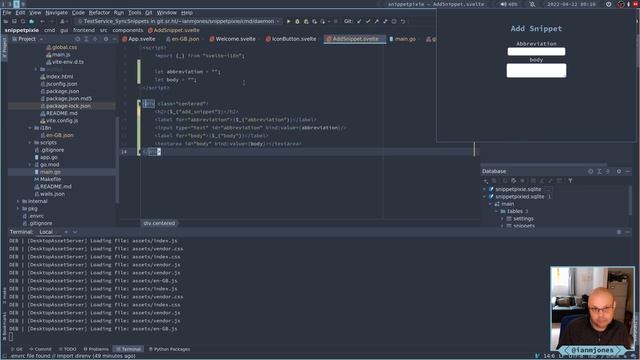Switch to the Welcome.svelte editor tab
The image size is (640, 360).
(x=233, y=39)
